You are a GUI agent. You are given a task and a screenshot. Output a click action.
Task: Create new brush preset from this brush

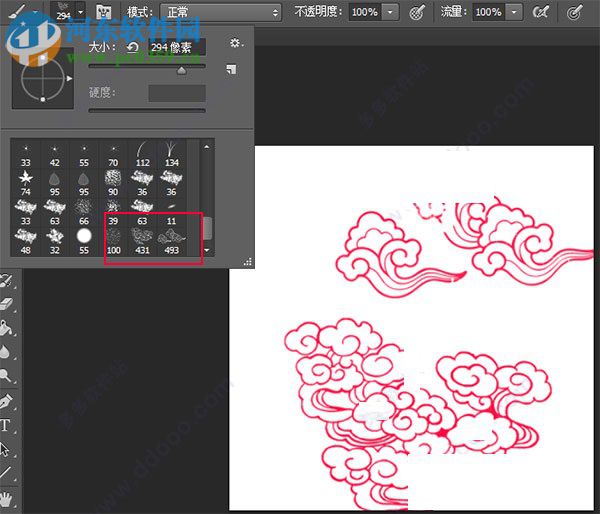point(231,69)
